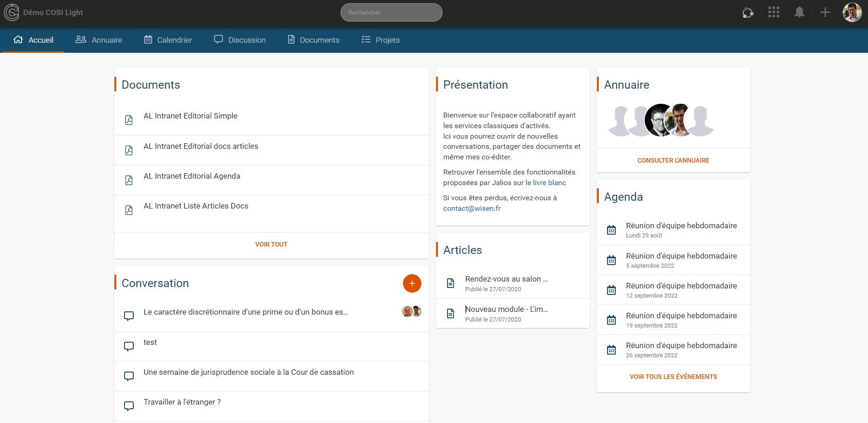Open article 'Nouveau module - L'im...'

point(506,309)
